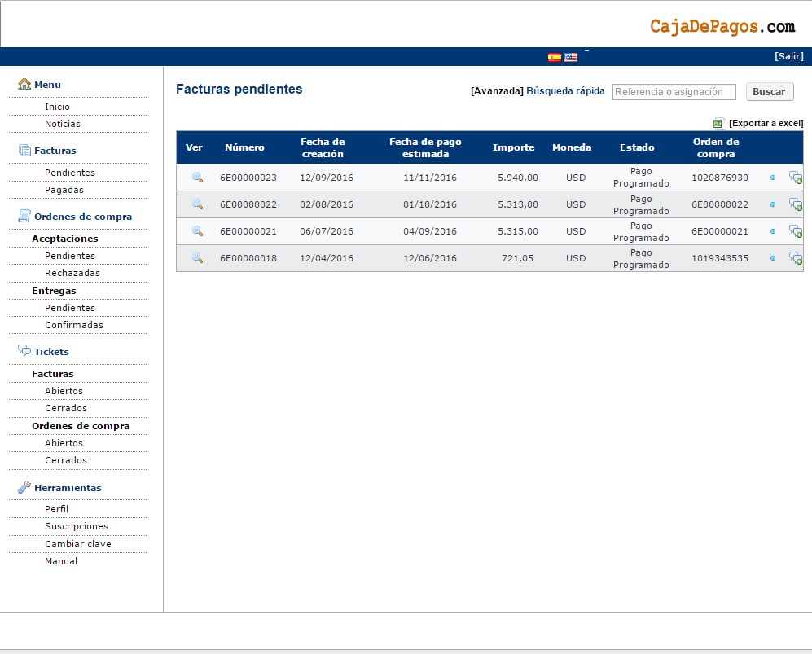This screenshot has width=812, height=654.
Task: Click the Herramientas wrench icon
Action: (24, 487)
